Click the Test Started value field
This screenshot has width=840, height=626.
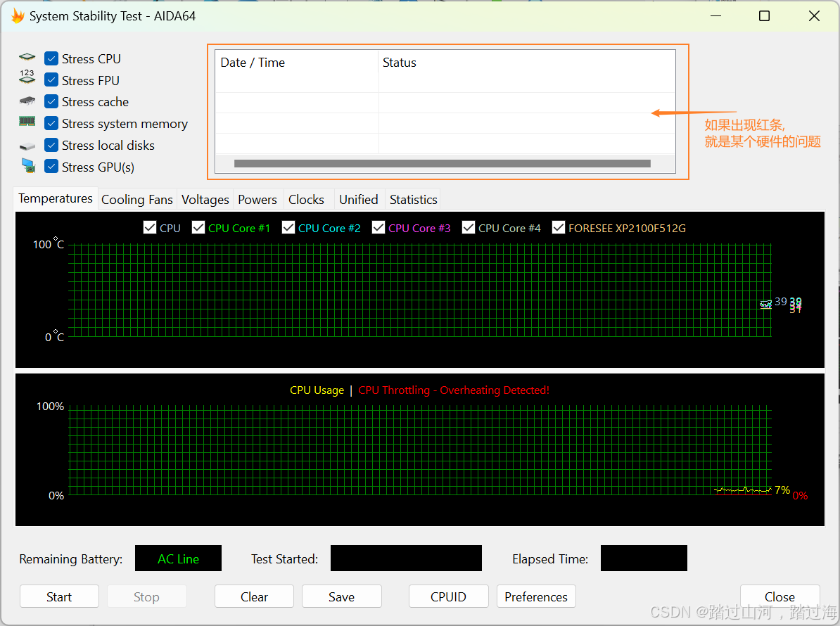pyautogui.click(x=406, y=558)
